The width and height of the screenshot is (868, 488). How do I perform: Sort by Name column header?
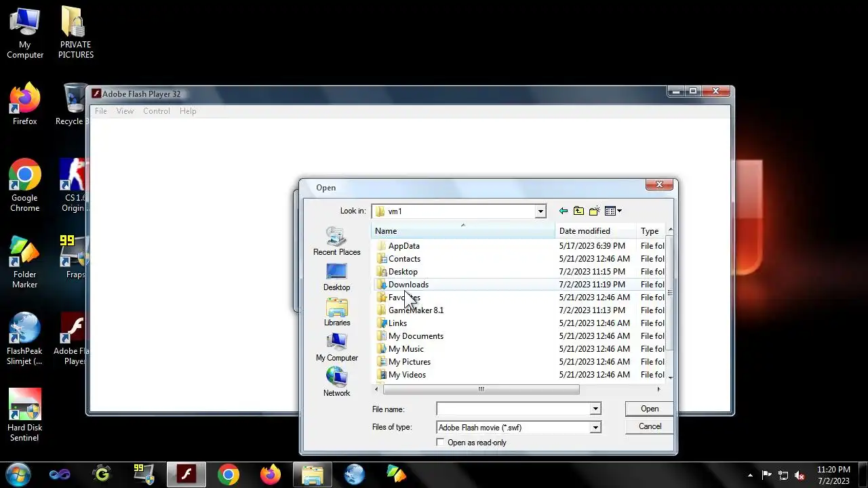[463, 231]
